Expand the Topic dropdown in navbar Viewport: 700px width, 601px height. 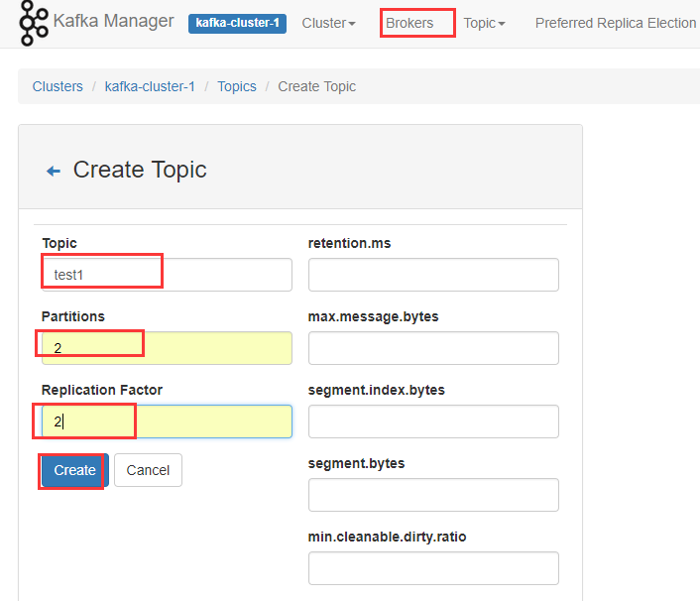pos(484,23)
